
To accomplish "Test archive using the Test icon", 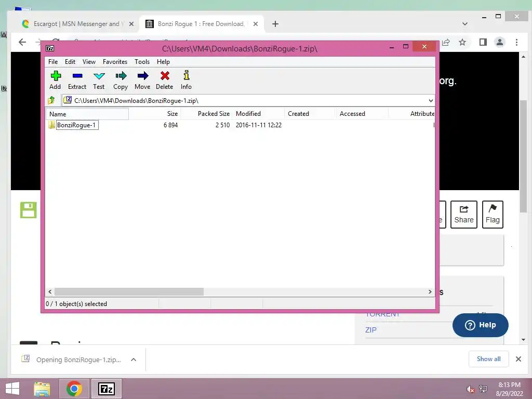I will click(99, 80).
